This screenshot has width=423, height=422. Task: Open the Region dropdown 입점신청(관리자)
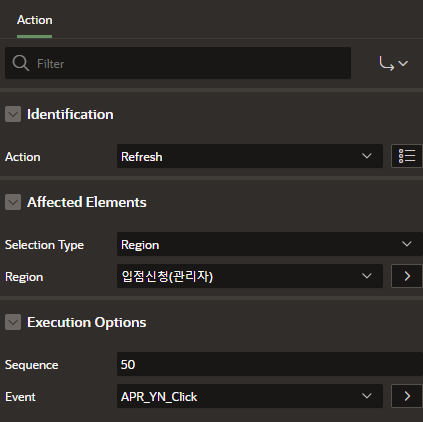(250, 276)
